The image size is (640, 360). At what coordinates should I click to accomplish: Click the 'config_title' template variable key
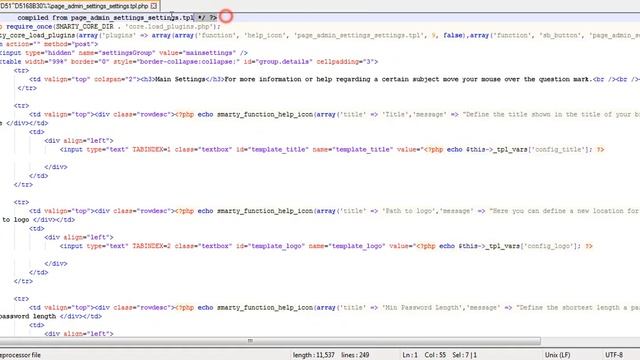point(558,150)
